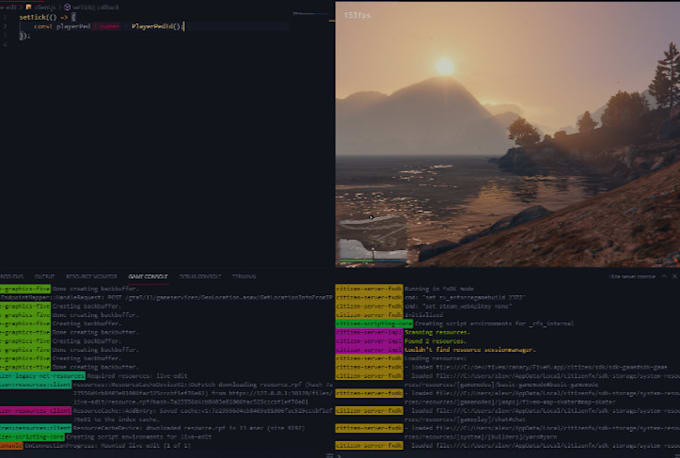This screenshot has width=680, height=458.
Task: Click the FPS counter in the game preview
Action: click(x=356, y=16)
